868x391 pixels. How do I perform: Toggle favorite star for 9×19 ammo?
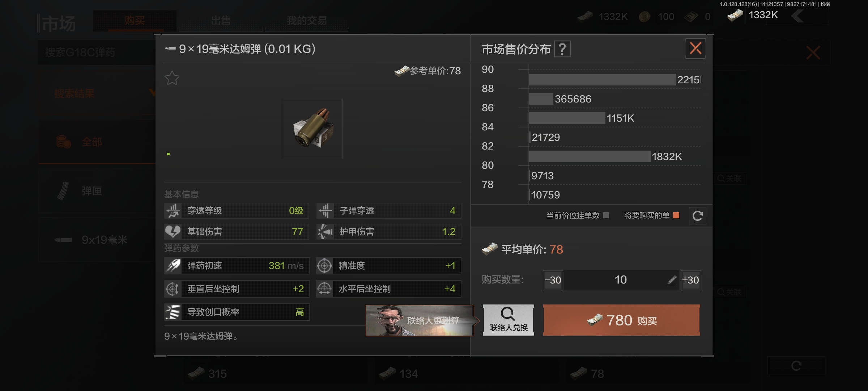click(172, 78)
